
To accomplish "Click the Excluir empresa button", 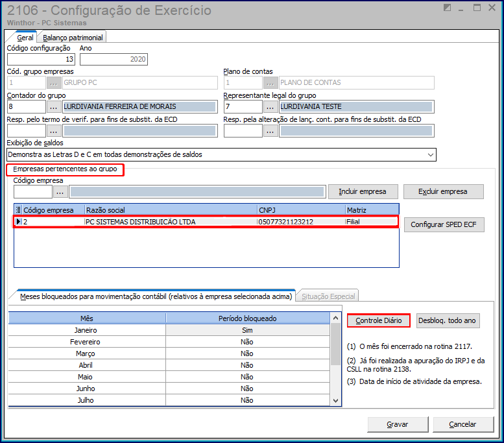I will pos(443,191).
